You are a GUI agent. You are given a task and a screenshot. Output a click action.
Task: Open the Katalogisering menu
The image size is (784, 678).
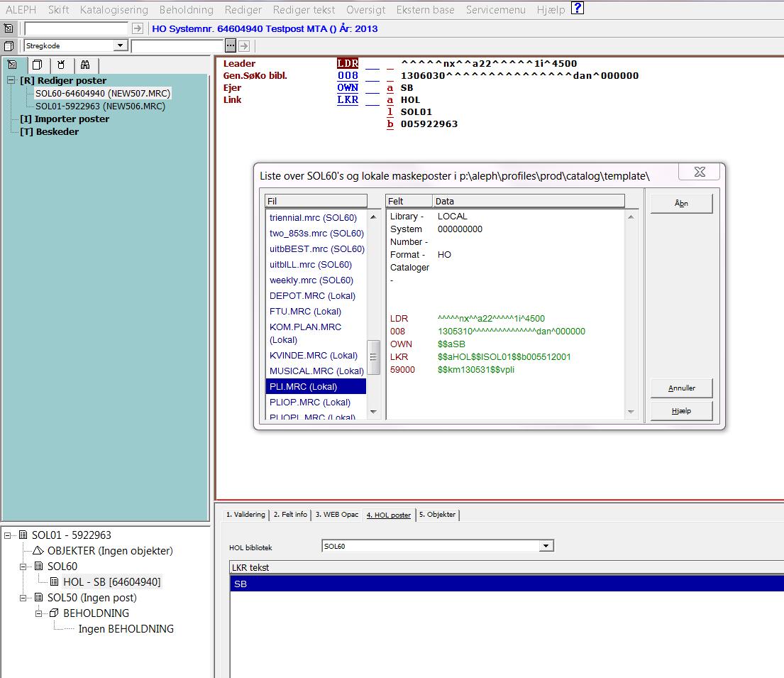coord(114,9)
